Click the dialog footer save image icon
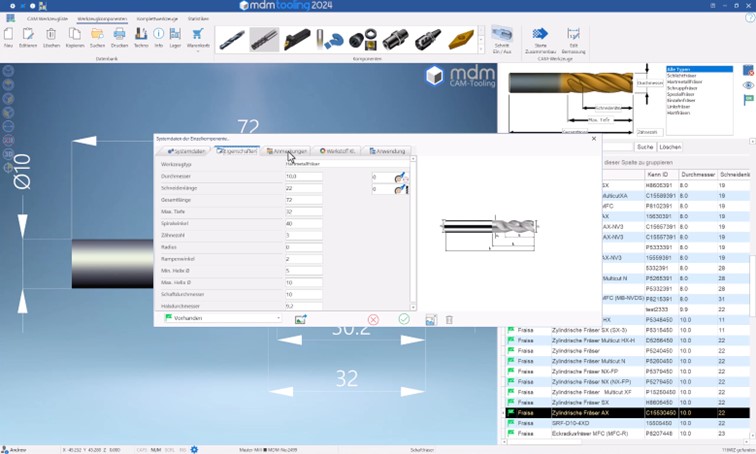This screenshot has width=756, height=454. (431, 320)
